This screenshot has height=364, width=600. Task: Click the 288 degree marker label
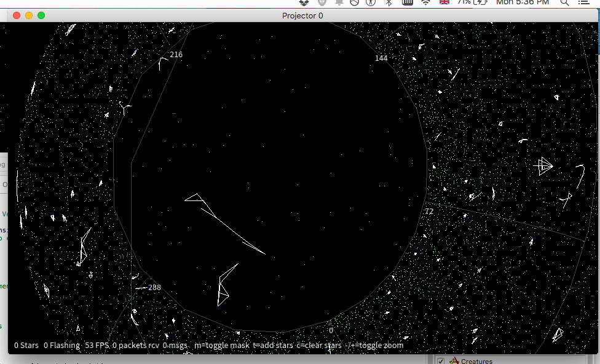point(154,288)
